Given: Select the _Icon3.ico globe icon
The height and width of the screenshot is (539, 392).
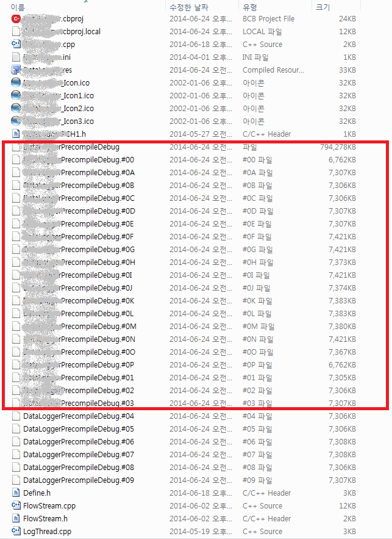Looking at the screenshot, I should (x=16, y=121).
